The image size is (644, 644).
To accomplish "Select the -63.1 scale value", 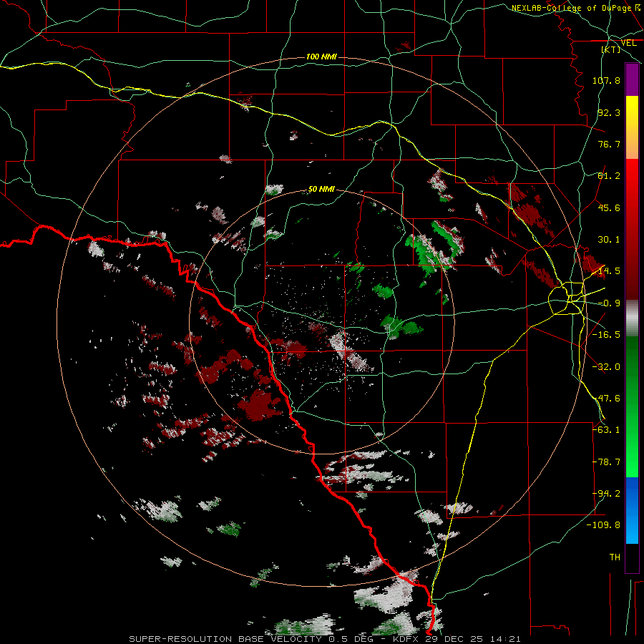I will coord(606,430).
